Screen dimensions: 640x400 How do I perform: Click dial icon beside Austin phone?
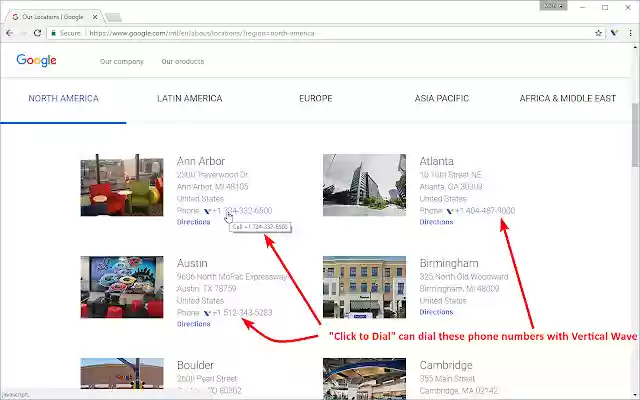click(x=207, y=313)
